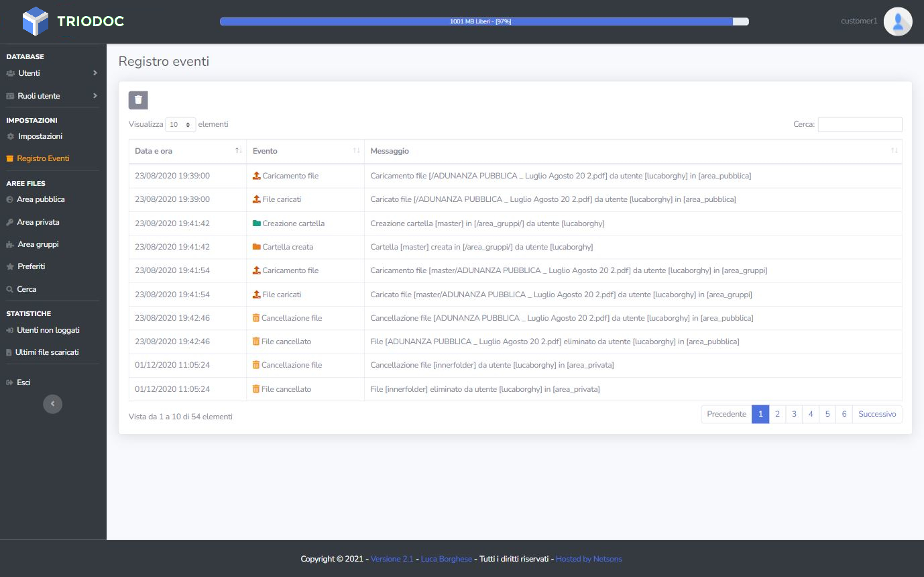This screenshot has height=577, width=924.
Task: Open Area pubblica in the sidebar
Action: point(41,199)
